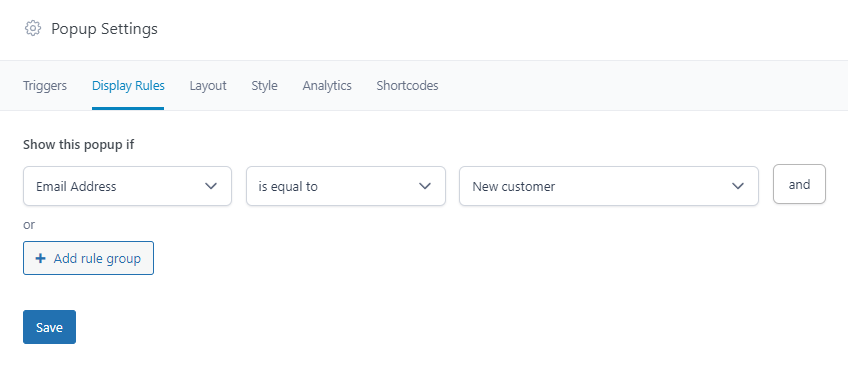Open the New customer value dropdown
The height and width of the screenshot is (371, 848).
click(x=609, y=186)
